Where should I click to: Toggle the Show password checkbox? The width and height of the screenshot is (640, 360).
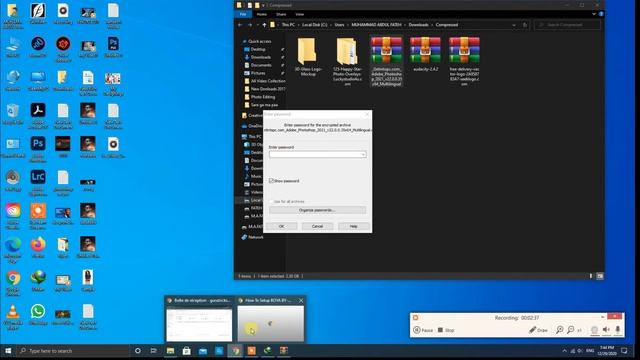pos(271,180)
